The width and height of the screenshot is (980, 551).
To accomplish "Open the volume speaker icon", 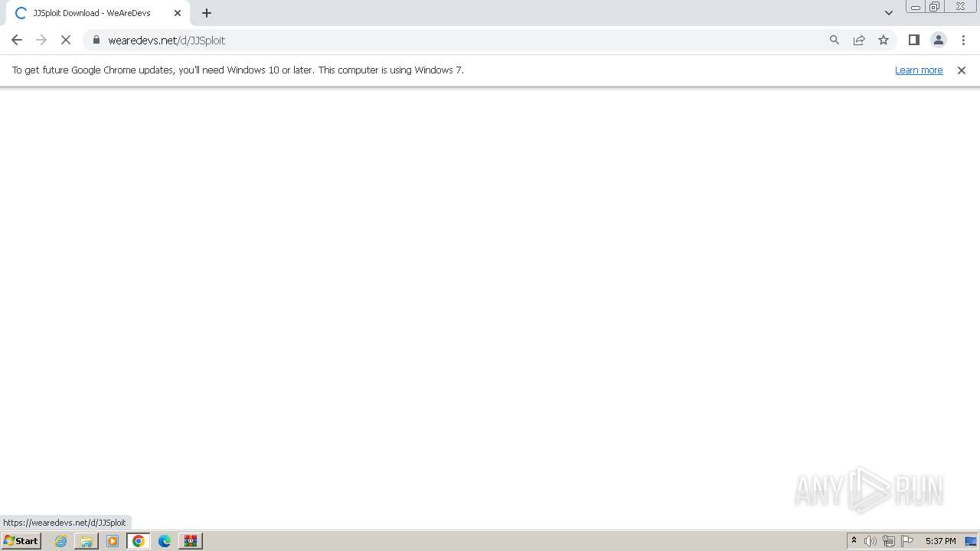I will click(871, 541).
